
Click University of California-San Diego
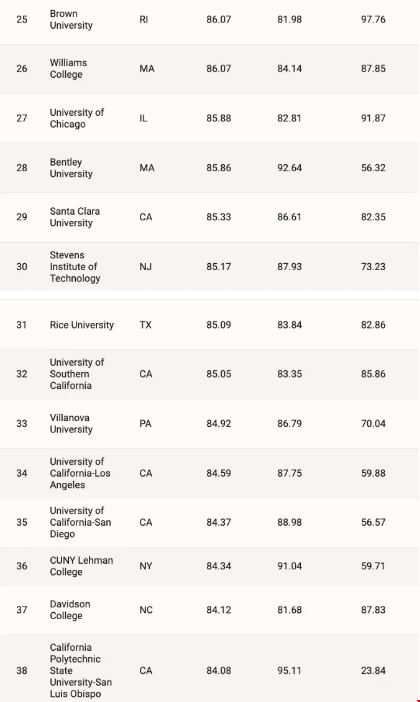(80, 522)
